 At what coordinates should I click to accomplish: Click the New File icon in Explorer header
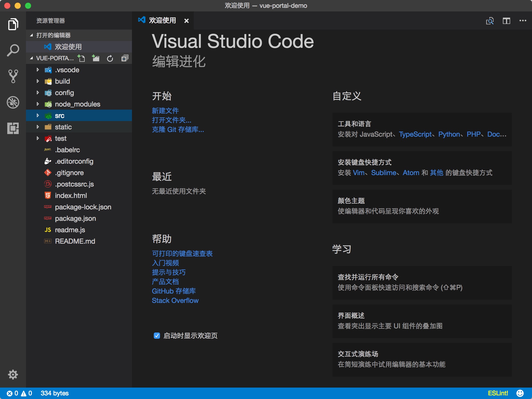pyautogui.click(x=82, y=58)
